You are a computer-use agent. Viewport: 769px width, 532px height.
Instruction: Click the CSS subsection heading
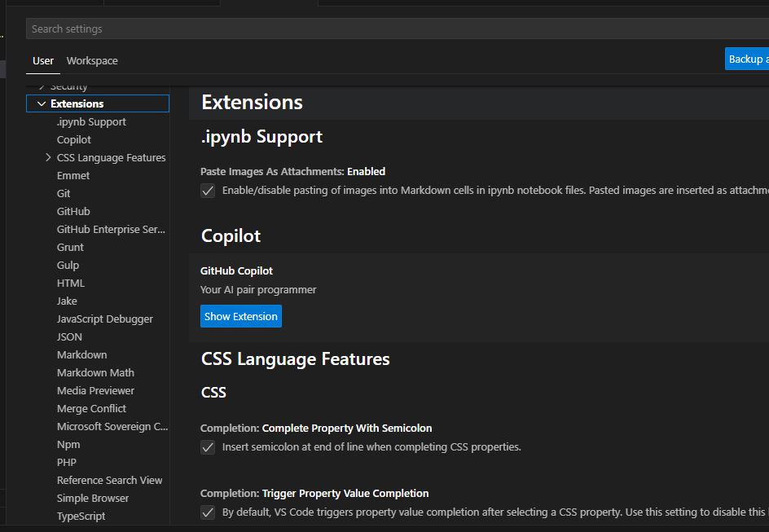213,392
